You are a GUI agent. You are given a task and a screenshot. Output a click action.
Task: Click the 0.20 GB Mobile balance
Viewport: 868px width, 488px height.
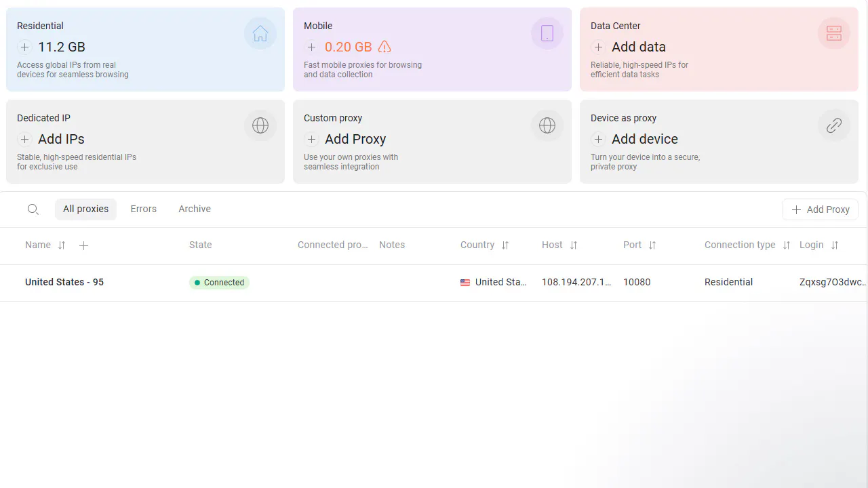348,47
